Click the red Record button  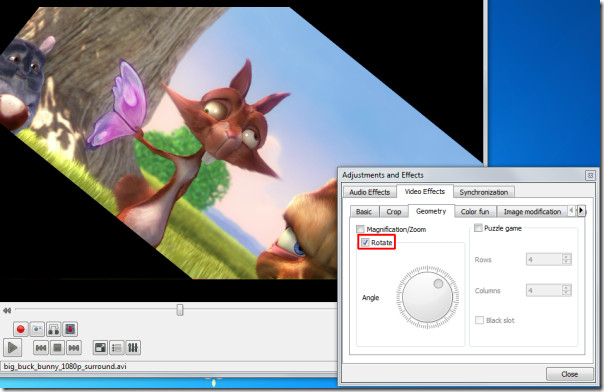20,329
